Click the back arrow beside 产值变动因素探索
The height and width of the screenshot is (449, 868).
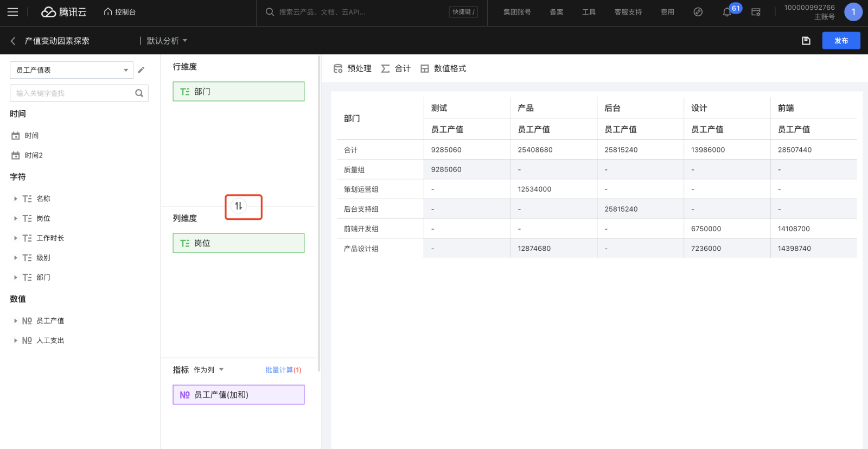coord(13,41)
